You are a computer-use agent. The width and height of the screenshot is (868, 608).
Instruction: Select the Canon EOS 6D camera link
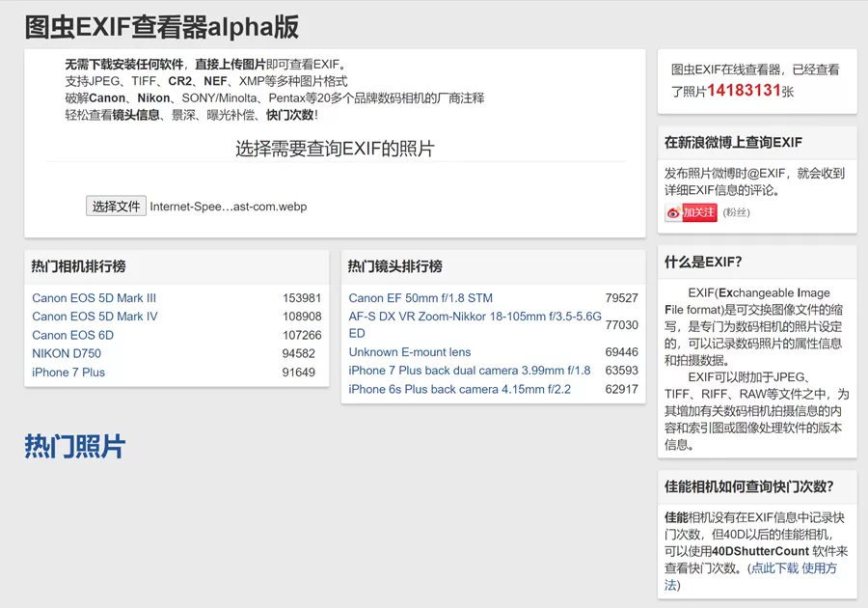tap(72, 335)
